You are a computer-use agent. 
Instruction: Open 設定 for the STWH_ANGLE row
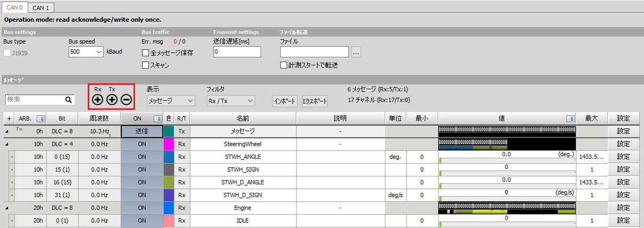pyautogui.click(x=623, y=157)
